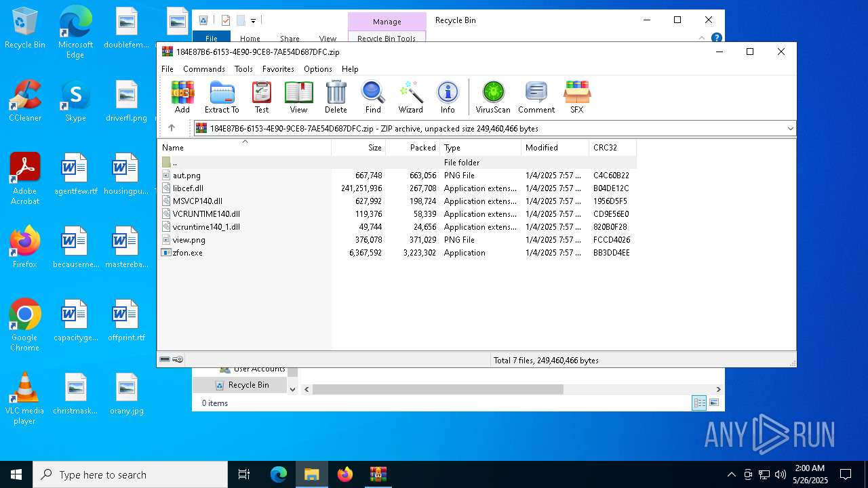Open the Options menu
This screenshot has height=488, width=868.
pos(318,69)
